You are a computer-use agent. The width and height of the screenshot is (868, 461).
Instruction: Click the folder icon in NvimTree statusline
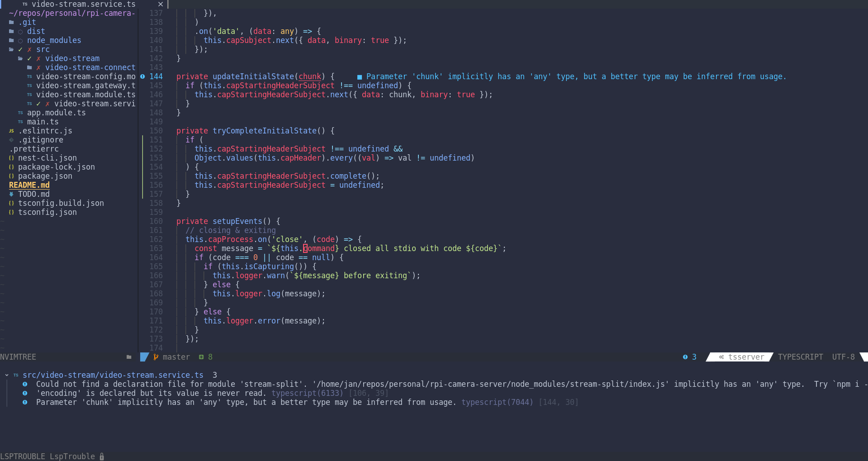point(129,357)
